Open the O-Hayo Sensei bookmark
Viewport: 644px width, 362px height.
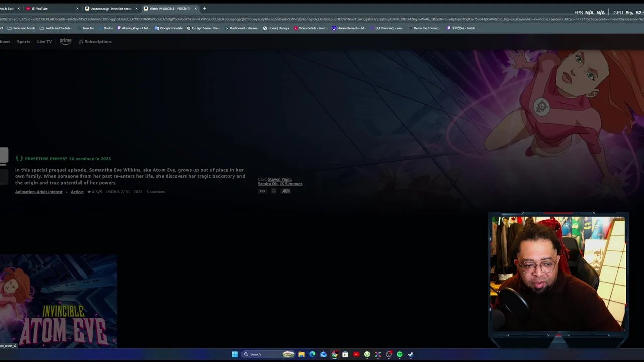203,28
